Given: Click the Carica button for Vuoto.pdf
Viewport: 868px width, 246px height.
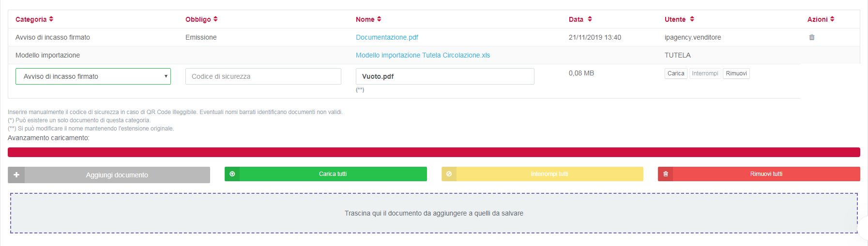Looking at the screenshot, I should click(x=676, y=73).
